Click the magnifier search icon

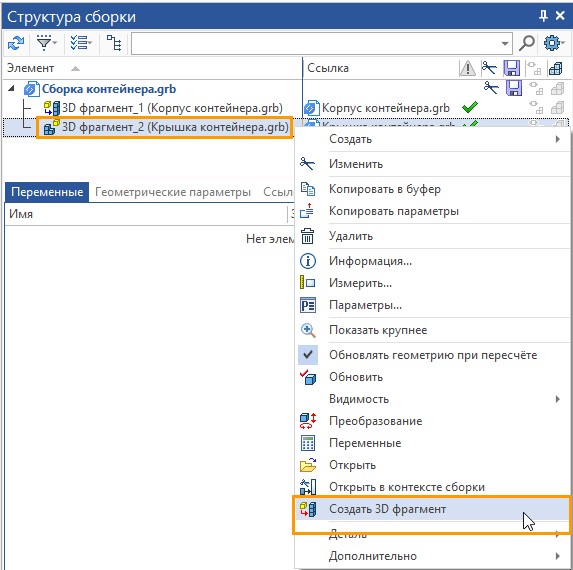pyautogui.click(x=527, y=43)
